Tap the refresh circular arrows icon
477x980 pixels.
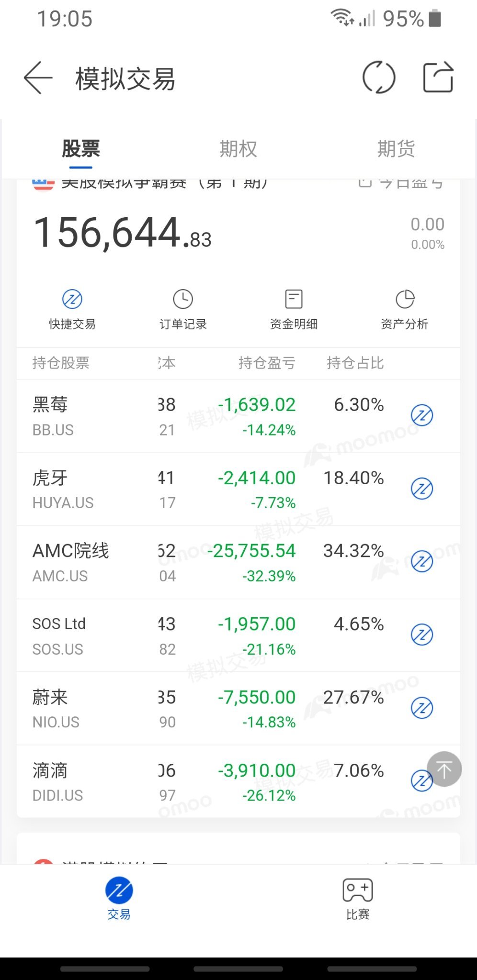(x=379, y=78)
